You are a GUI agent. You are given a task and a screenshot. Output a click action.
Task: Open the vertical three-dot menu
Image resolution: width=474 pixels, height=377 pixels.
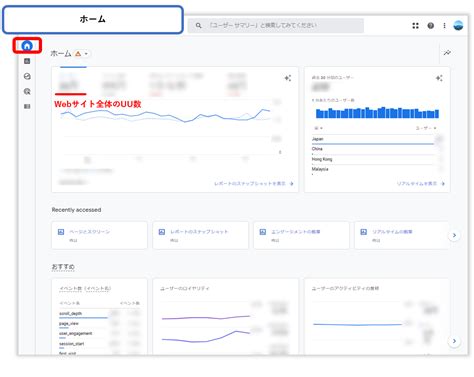coord(444,25)
